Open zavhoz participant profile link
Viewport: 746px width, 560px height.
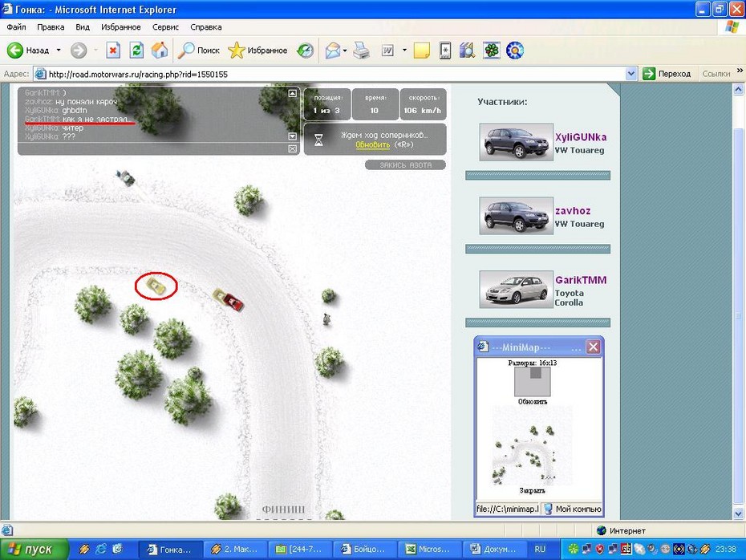(x=573, y=211)
